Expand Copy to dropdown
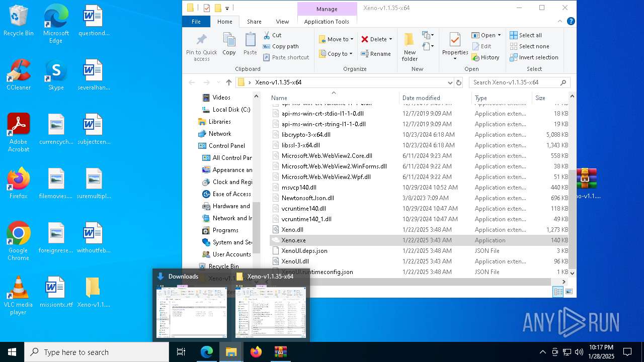Image resolution: width=644 pixels, height=362 pixels. tap(351, 54)
